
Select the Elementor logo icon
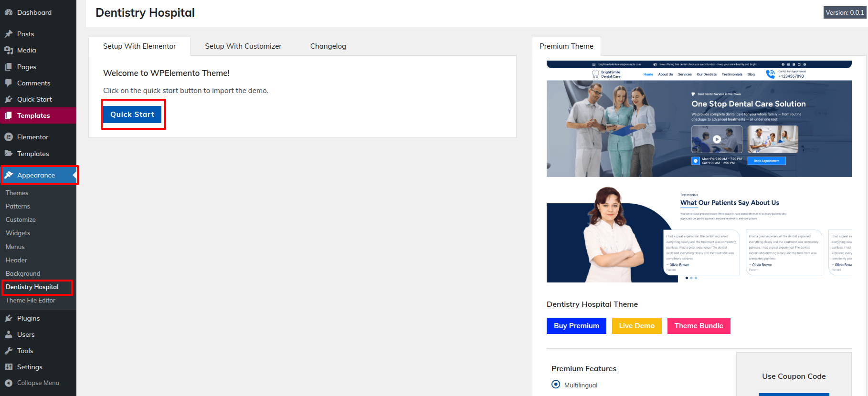[x=9, y=137]
